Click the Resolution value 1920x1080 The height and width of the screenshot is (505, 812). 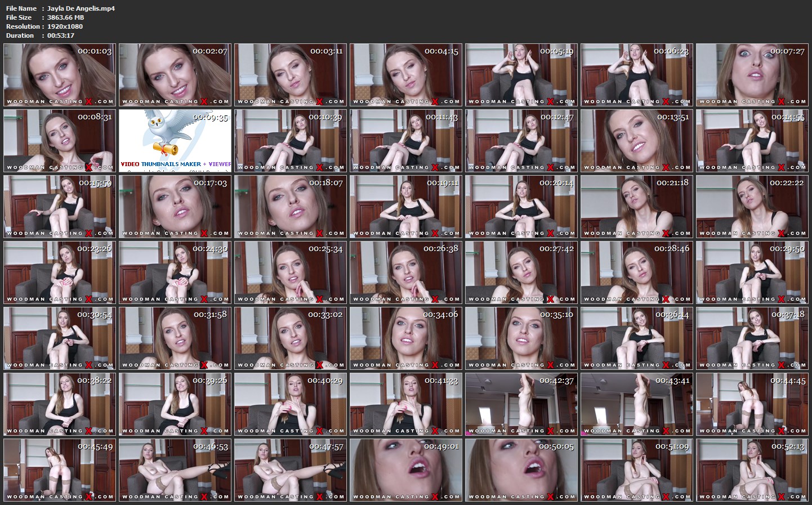click(65, 26)
